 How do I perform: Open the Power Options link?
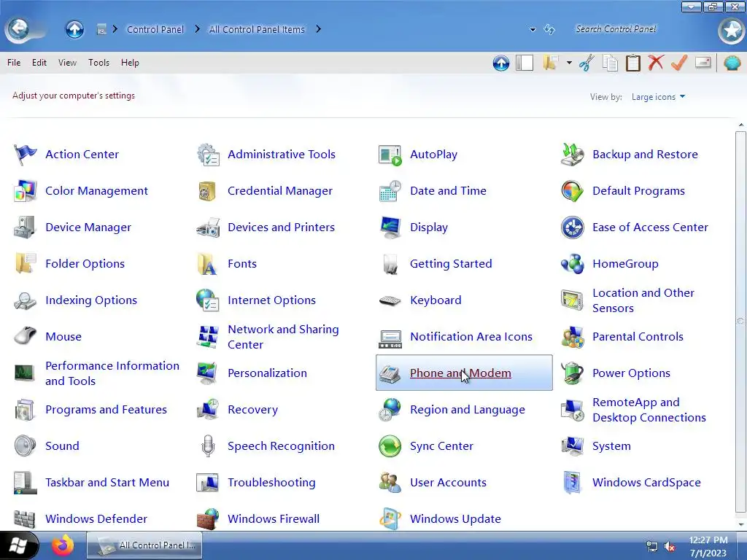(x=631, y=373)
